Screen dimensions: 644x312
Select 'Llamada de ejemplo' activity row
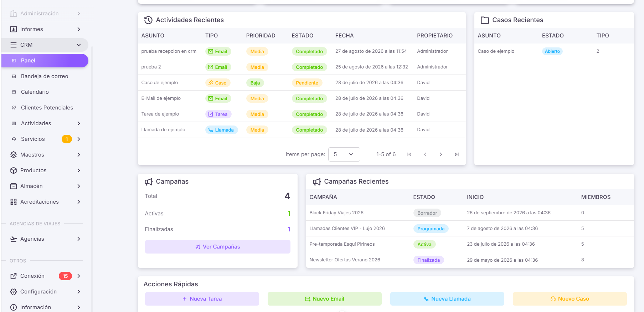(x=302, y=130)
